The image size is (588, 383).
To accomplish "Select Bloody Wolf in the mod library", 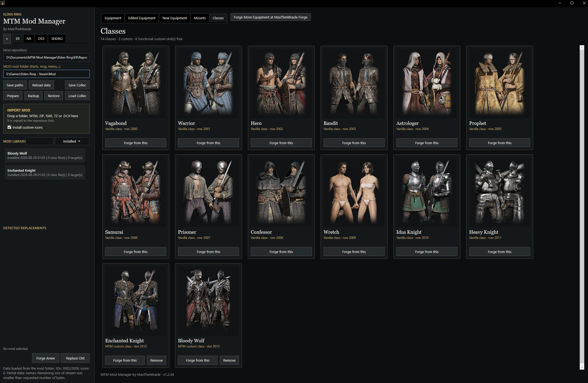I will [45, 155].
